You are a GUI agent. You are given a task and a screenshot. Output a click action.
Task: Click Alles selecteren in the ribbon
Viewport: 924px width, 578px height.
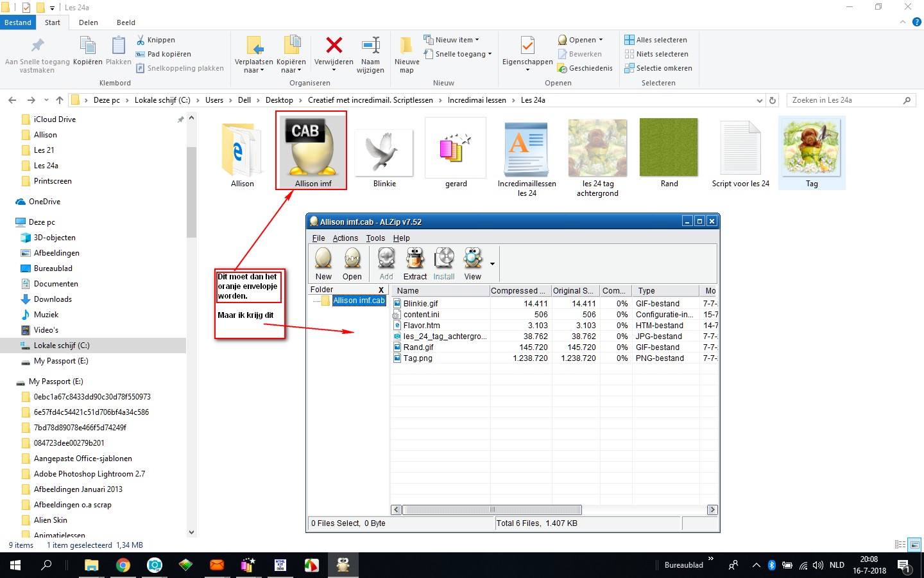coord(656,40)
